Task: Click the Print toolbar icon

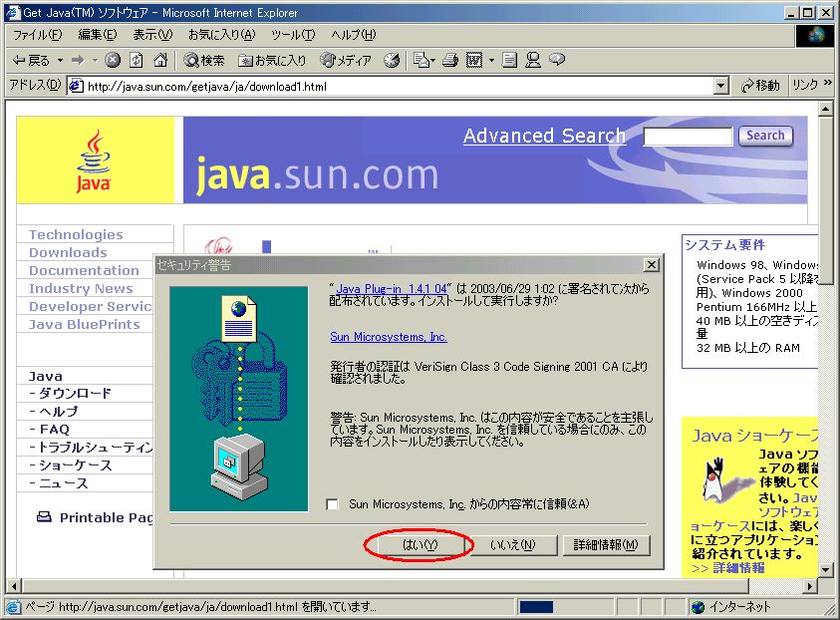Action: tap(450, 60)
